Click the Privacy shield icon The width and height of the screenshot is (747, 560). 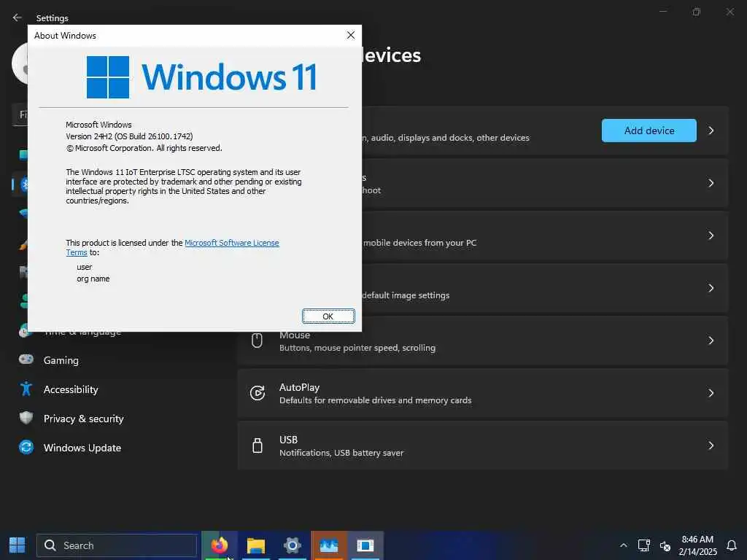(26, 418)
